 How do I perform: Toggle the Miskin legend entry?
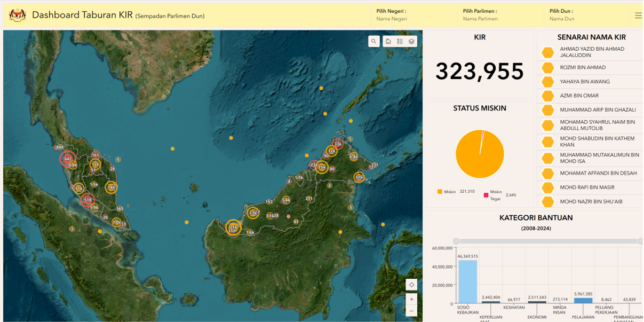(447, 192)
